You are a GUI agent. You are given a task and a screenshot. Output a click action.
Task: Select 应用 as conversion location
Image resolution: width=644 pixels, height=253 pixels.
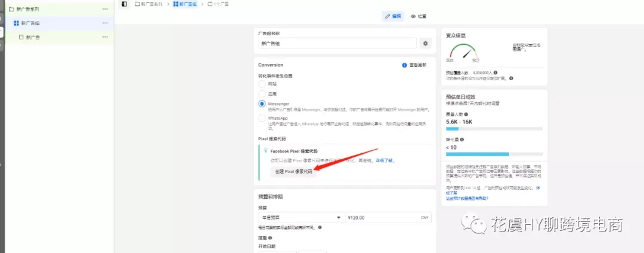262,94
